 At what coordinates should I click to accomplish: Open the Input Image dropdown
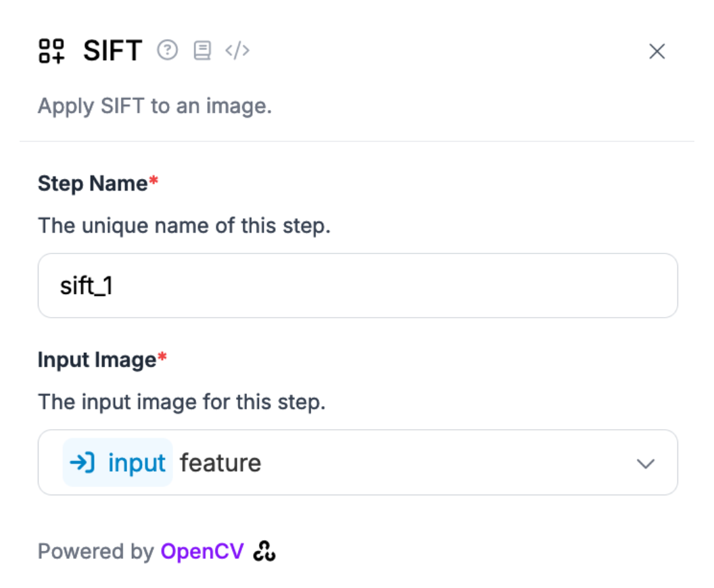(x=358, y=462)
